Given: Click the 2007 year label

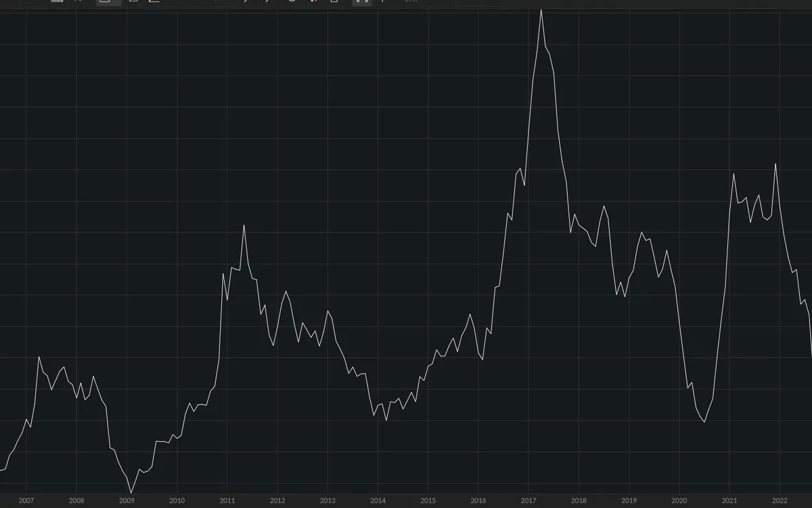Looking at the screenshot, I should click(x=28, y=501).
